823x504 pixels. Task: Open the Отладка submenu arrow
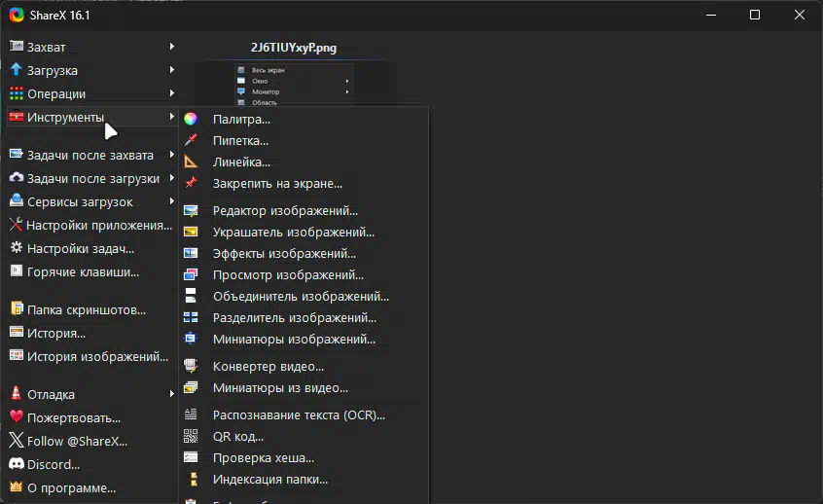pos(172,394)
